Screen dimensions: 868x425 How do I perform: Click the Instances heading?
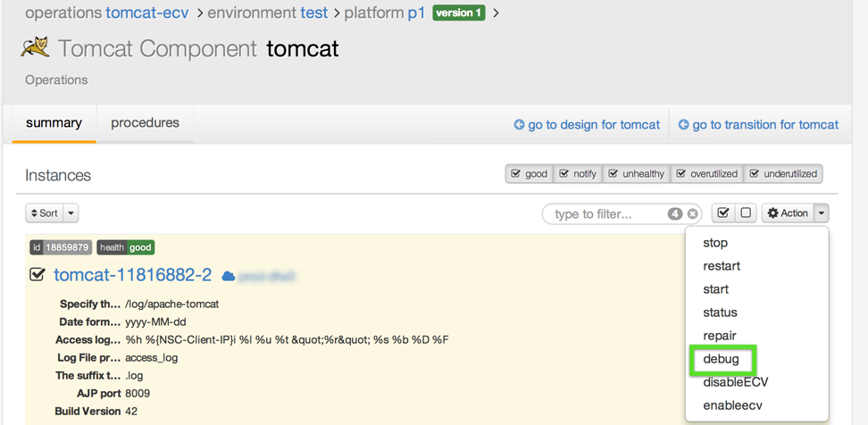pos(58,175)
